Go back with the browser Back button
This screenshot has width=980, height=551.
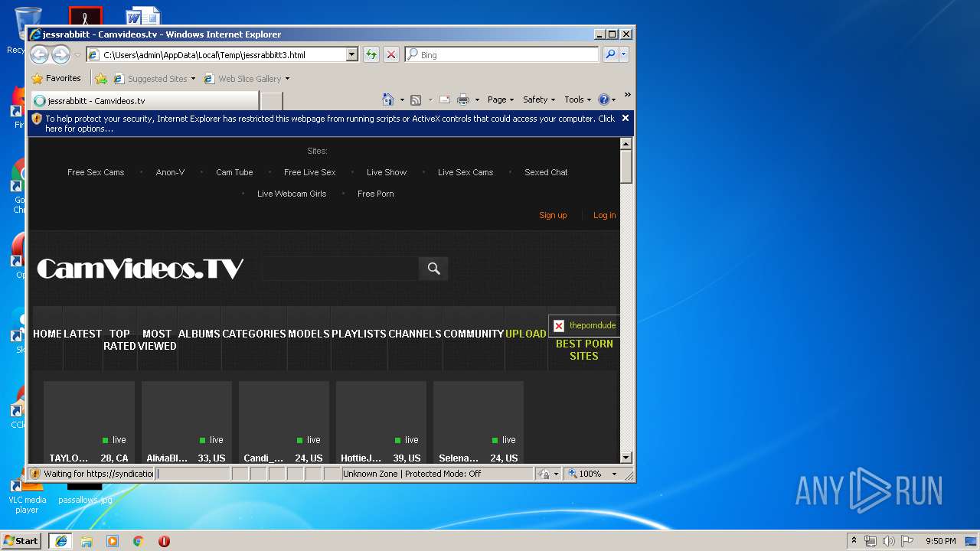[x=39, y=54]
